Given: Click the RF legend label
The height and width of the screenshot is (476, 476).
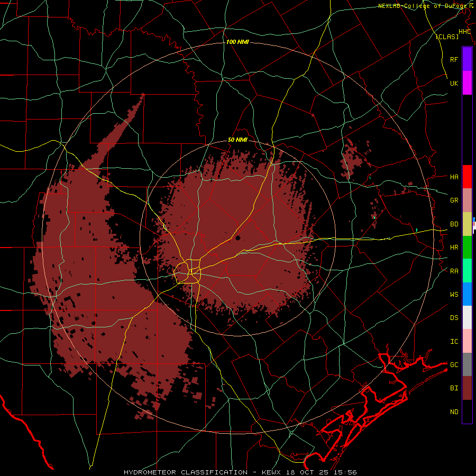Looking at the screenshot, I should point(454,59).
